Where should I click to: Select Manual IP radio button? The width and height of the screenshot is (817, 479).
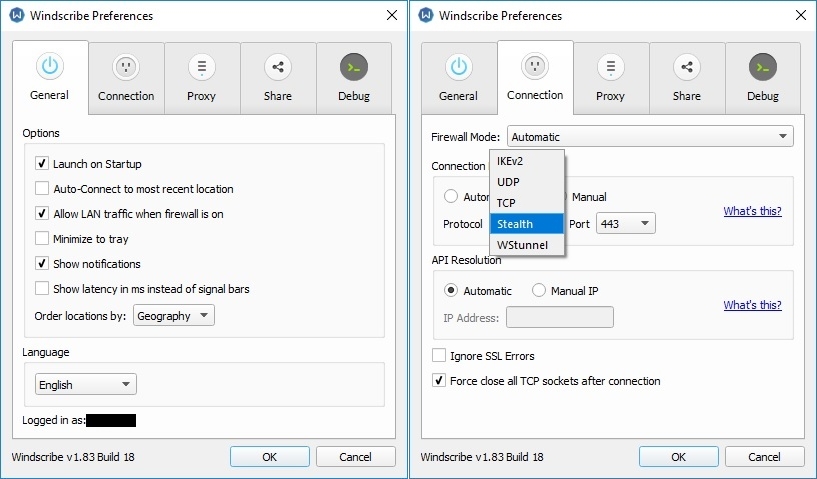(x=538, y=290)
